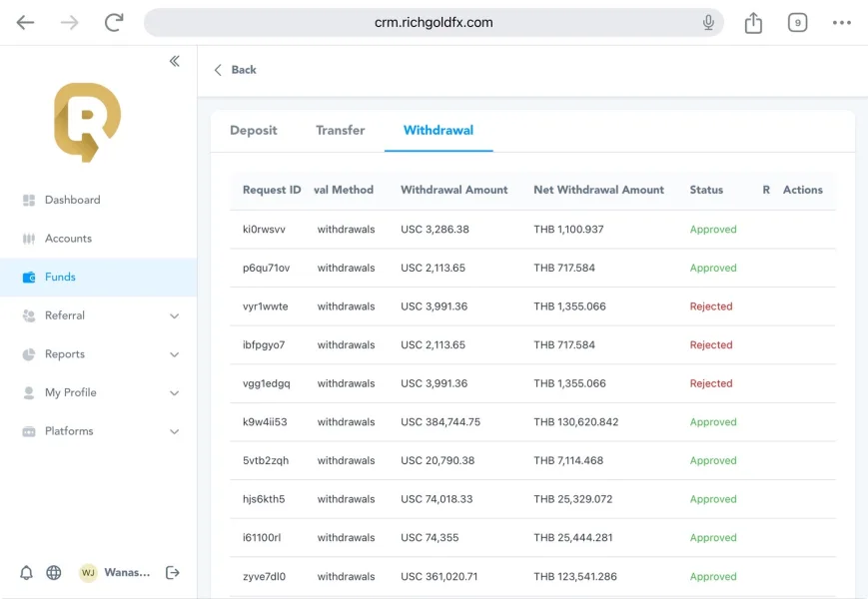Click the globe language icon

click(x=54, y=573)
